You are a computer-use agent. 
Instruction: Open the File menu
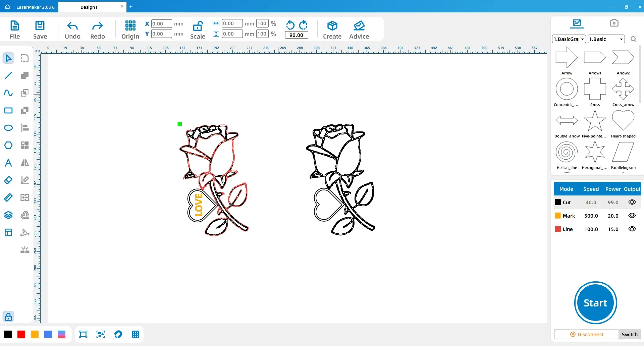click(x=15, y=30)
